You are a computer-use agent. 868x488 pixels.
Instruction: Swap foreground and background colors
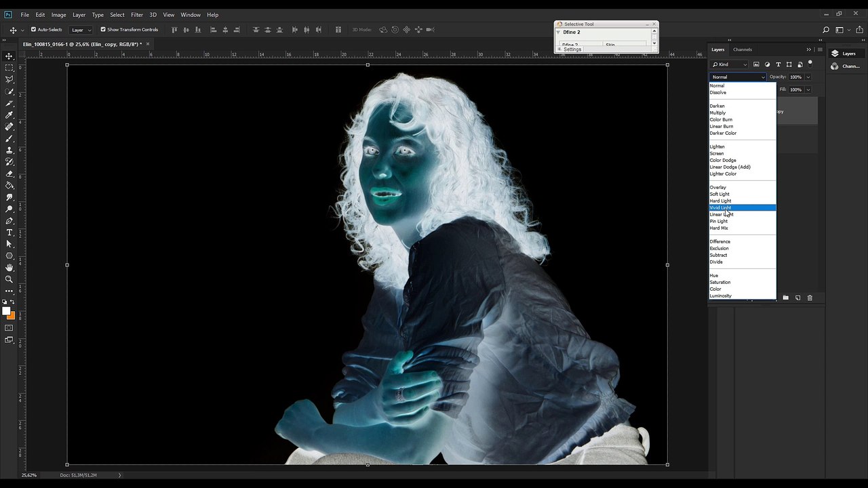[x=13, y=302]
